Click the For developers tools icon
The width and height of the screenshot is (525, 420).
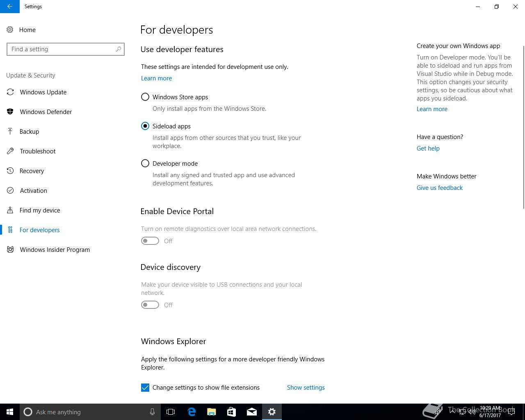tap(10, 230)
